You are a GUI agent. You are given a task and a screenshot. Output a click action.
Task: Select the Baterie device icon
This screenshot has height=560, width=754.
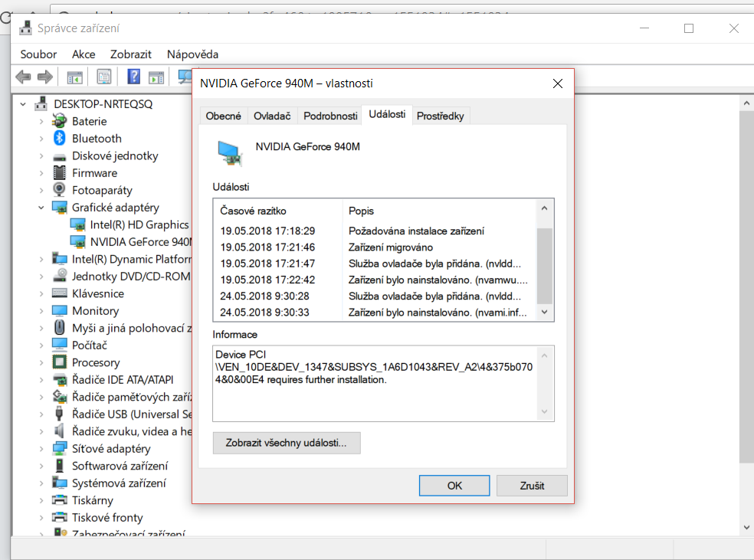click(x=59, y=121)
